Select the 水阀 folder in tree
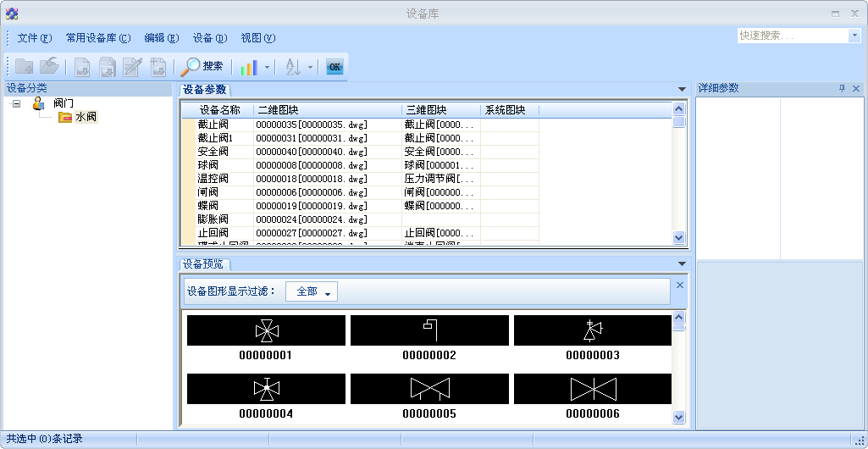This screenshot has width=868, height=449. point(85,117)
